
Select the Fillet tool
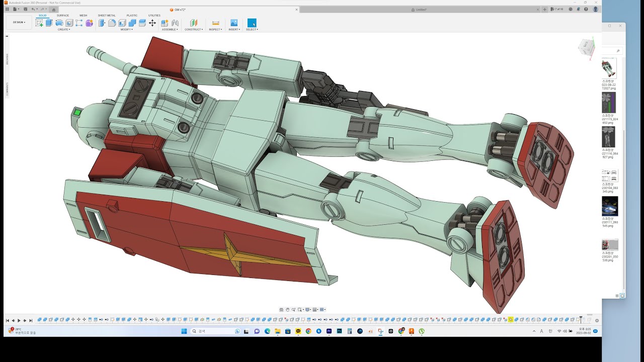pos(112,23)
